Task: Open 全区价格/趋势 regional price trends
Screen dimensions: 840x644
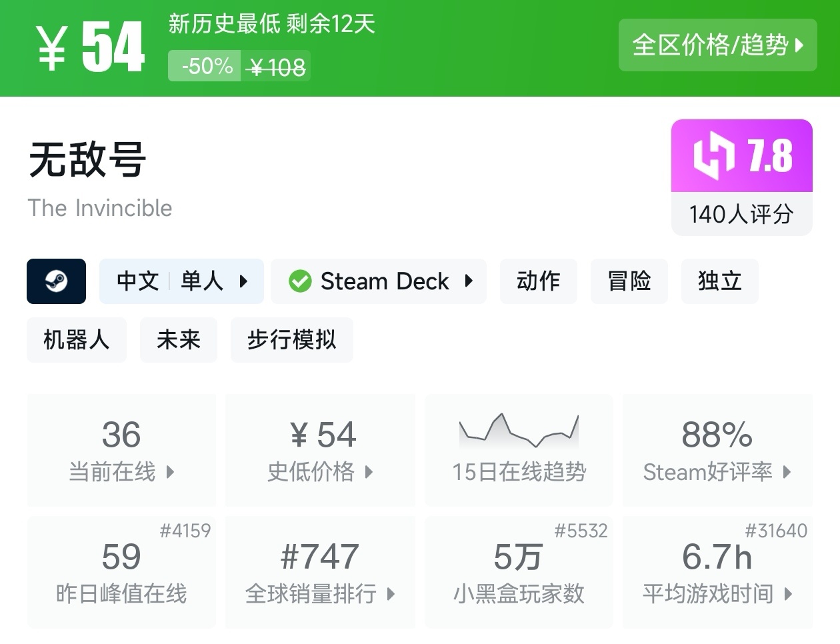Action: click(717, 45)
